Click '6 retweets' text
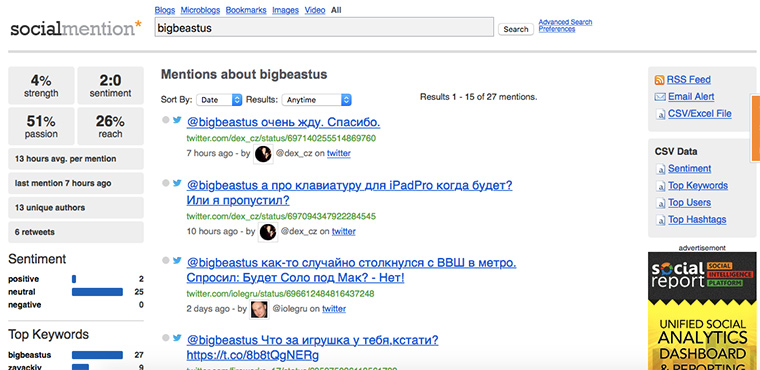The image size is (760, 370). 34,232
